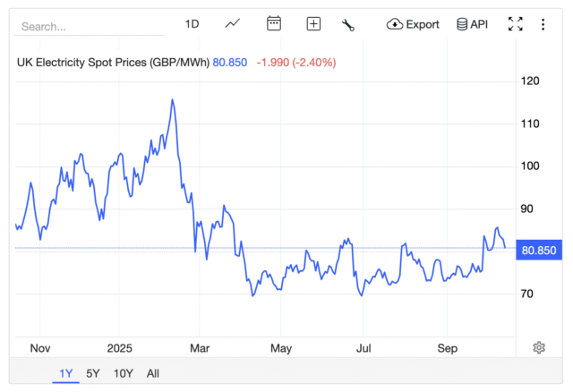Viewport: 573px width, 392px height.
Task: Open the calendar date range picker
Action: [x=274, y=24]
